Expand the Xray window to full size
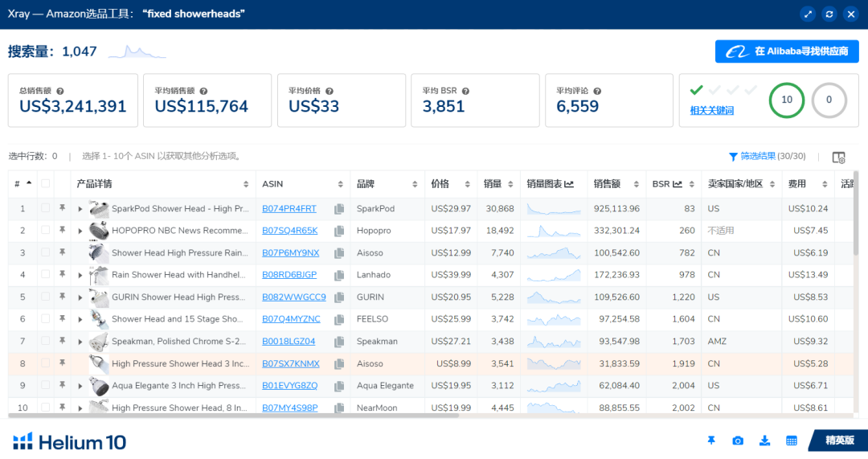 [x=808, y=14]
